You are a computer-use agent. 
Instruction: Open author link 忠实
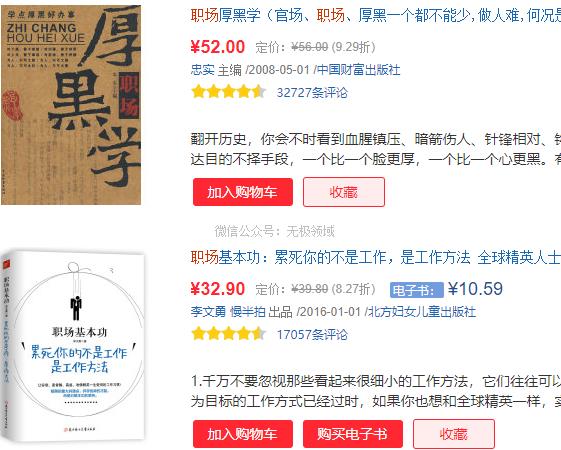[203, 70]
